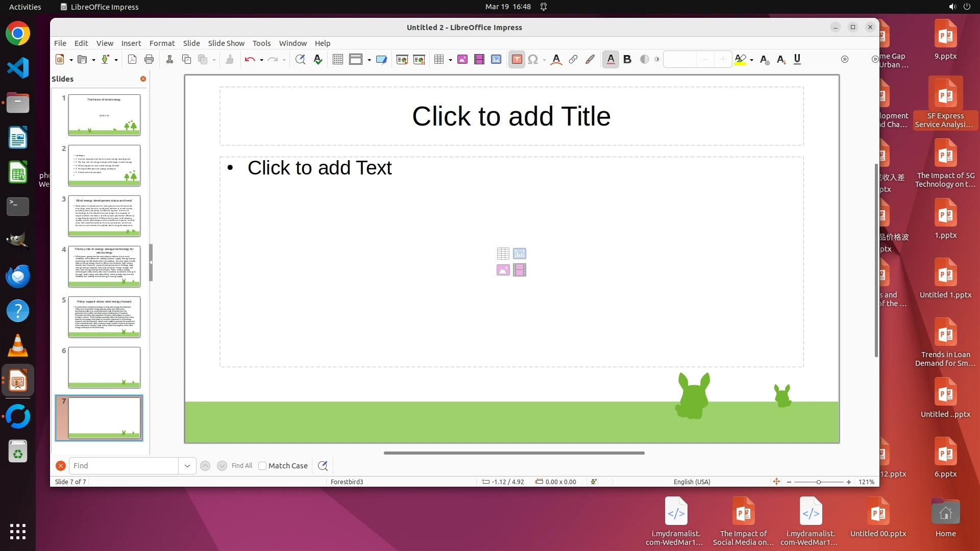Select slide 3 thumbnail in Slides panel
The height and width of the screenshot is (551, 980).
104,216
